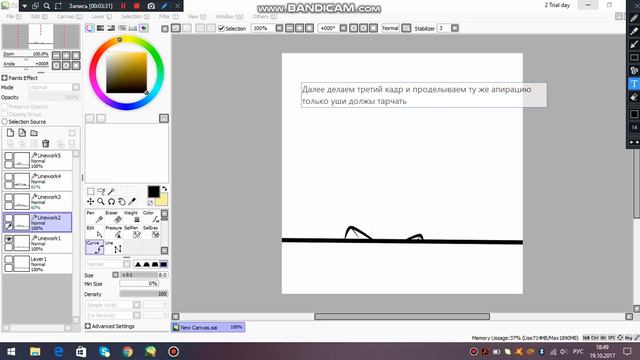Viewport: 640px width, 360px height.
Task: Toggle visibility of the Linework4 layer
Action: click(x=8, y=177)
